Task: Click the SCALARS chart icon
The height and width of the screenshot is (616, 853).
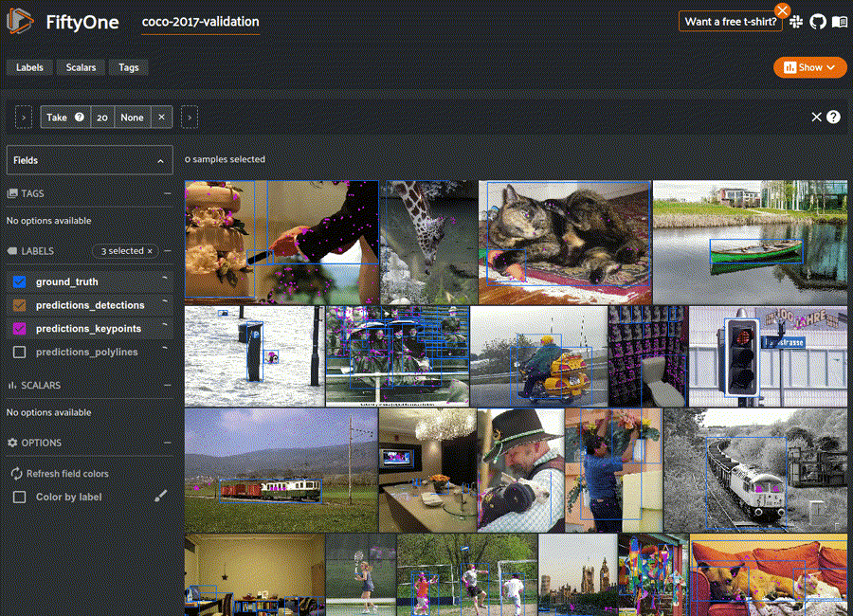Action: tap(12, 386)
